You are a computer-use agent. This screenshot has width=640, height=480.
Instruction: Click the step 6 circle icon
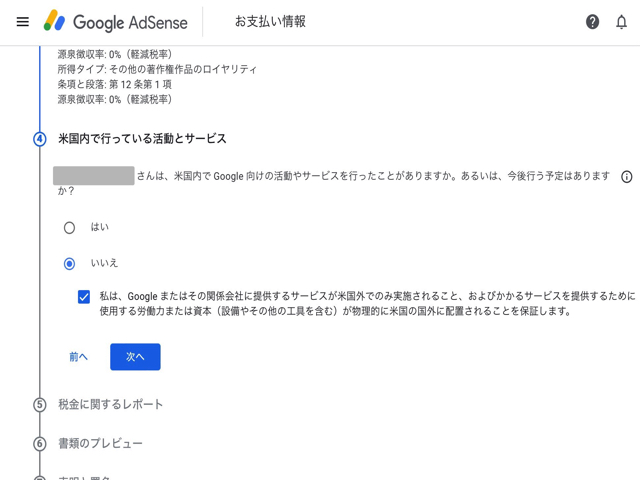point(40,444)
